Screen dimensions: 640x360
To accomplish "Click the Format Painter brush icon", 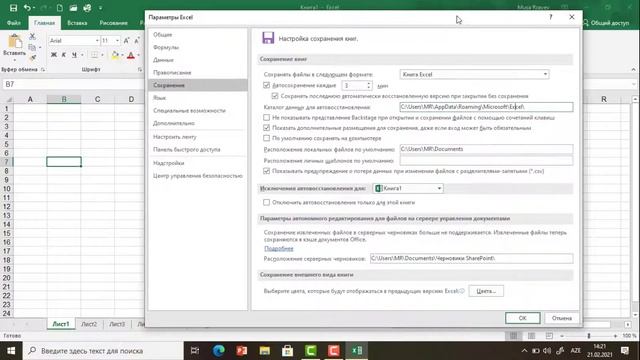I will point(32,58).
